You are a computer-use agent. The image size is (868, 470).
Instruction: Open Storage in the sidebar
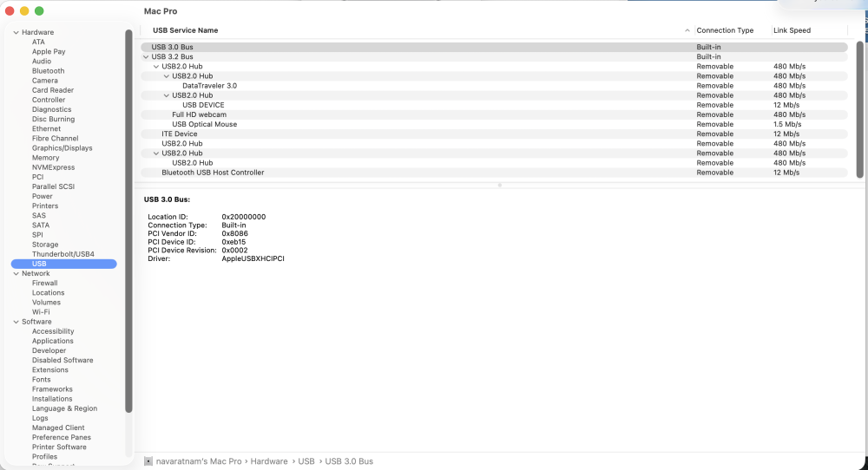coord(45,245)
